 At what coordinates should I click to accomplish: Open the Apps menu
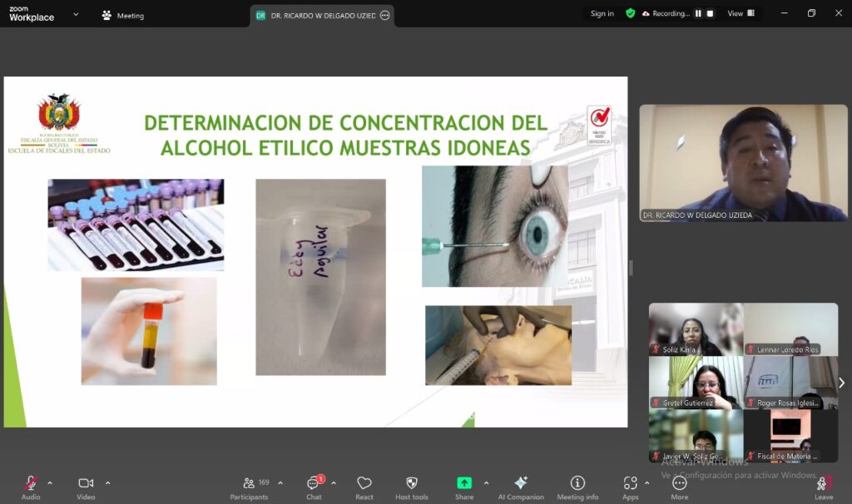pos(631,487)
